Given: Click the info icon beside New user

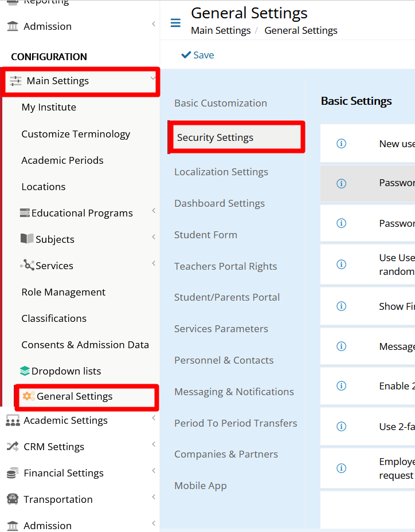Looking at the screenshot, I should (x=341, y=144).
